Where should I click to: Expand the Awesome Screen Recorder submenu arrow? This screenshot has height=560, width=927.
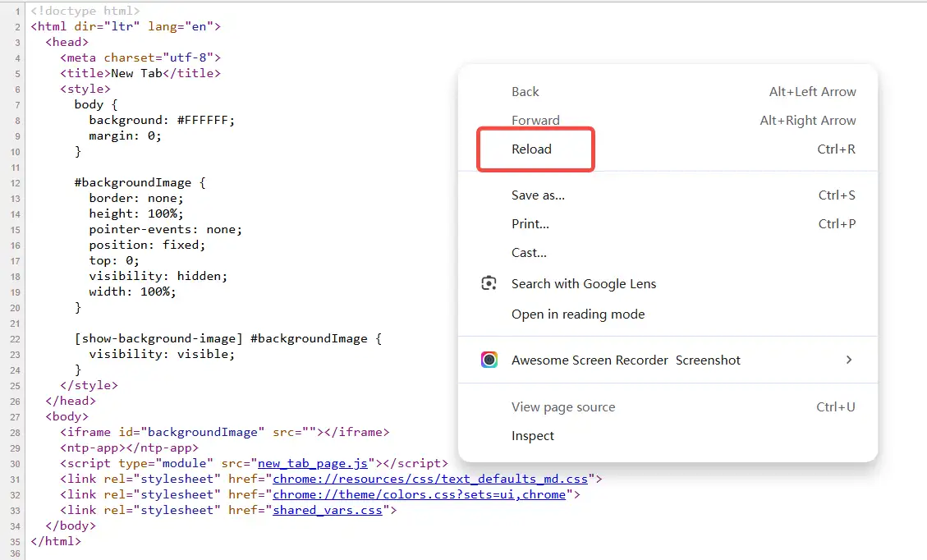click(x=849, y=360)
